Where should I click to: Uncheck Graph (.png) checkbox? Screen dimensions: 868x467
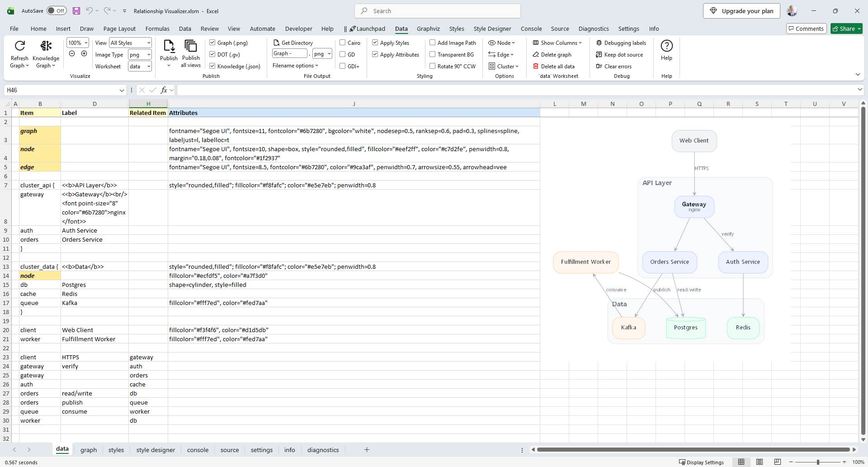coord(212,43)
